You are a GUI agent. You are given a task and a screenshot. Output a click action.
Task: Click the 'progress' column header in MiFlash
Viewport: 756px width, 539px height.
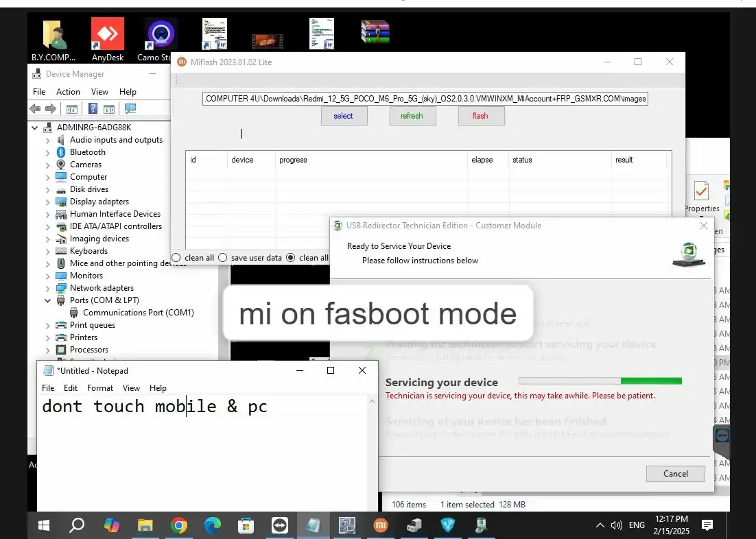click(x=371, y=160)
